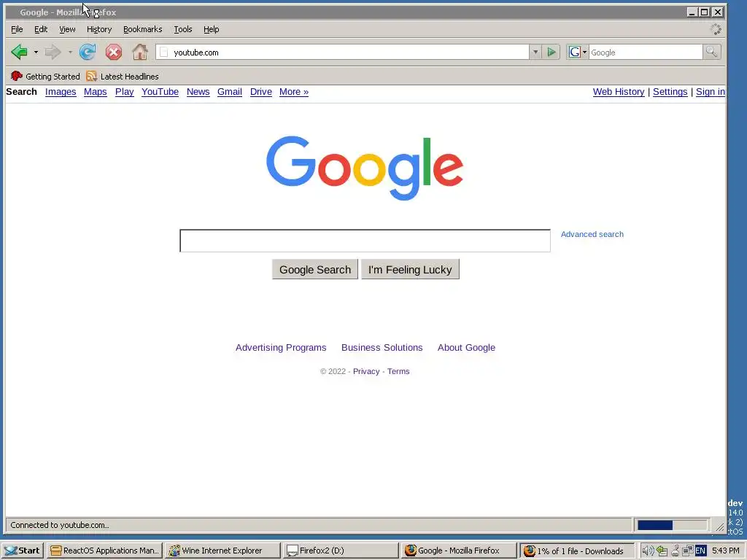Click the Sign in link

coord(711,92)
